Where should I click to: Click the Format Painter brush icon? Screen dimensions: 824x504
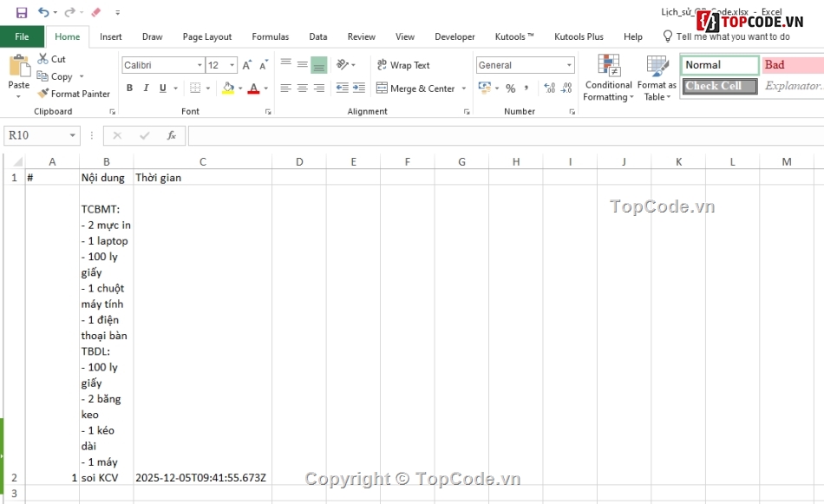(x=43, y=94)
